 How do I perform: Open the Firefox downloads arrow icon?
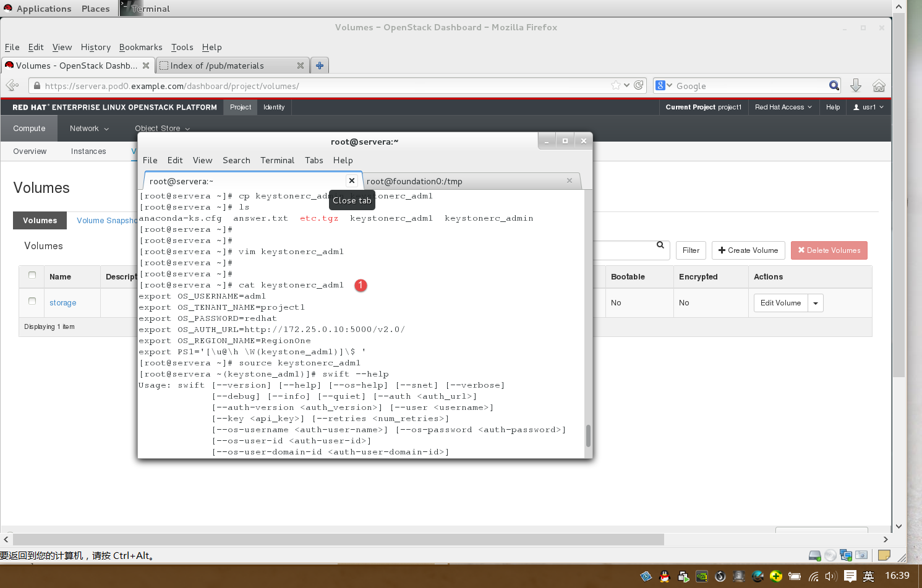tap(856, 85)
